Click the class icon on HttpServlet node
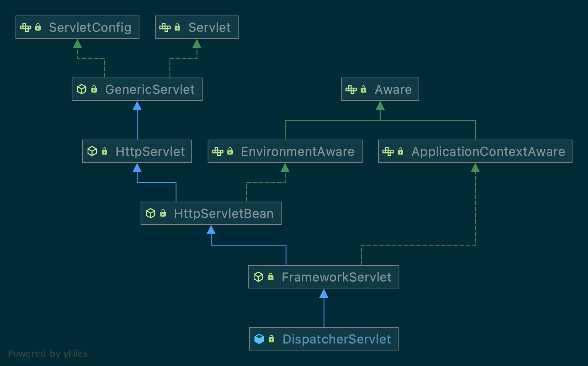Image resolution: width=588 pixels, height=366 pixels. (x=92, y=151)
